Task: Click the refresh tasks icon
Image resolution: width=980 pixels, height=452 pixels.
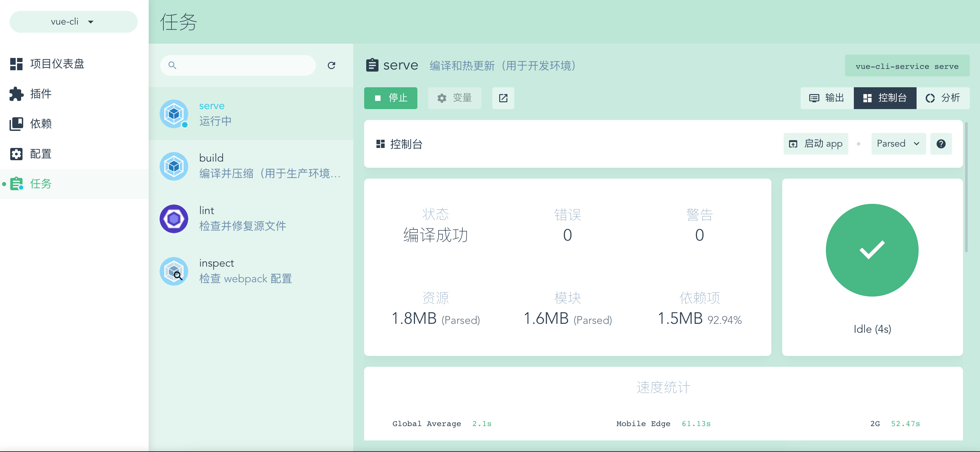Action: [331, 65]
